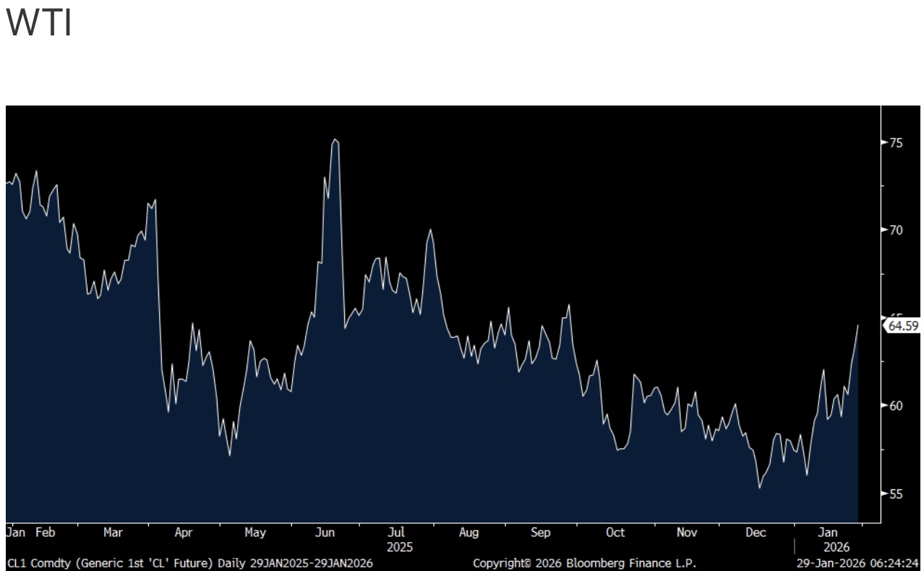Click the Jun month axis label
Viewport: 924px width, 571px height.
click(325, 533)
